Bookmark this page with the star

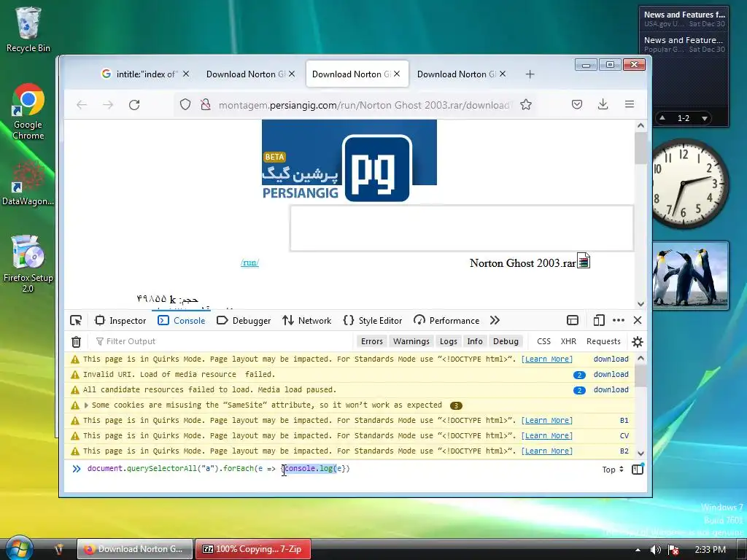pos(526,104)
